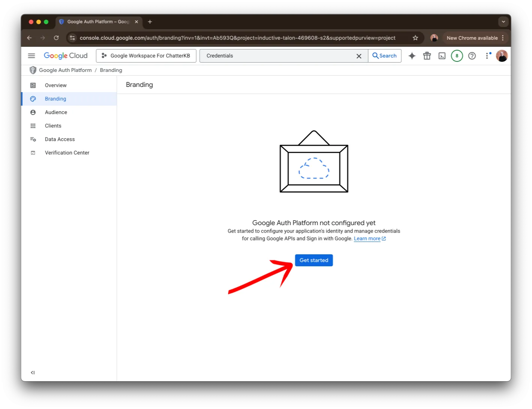Image resolution: width=532 pixels, height=409 pixels.
Task: Open Verification Center in the sidebar
Action: (69, 153)
